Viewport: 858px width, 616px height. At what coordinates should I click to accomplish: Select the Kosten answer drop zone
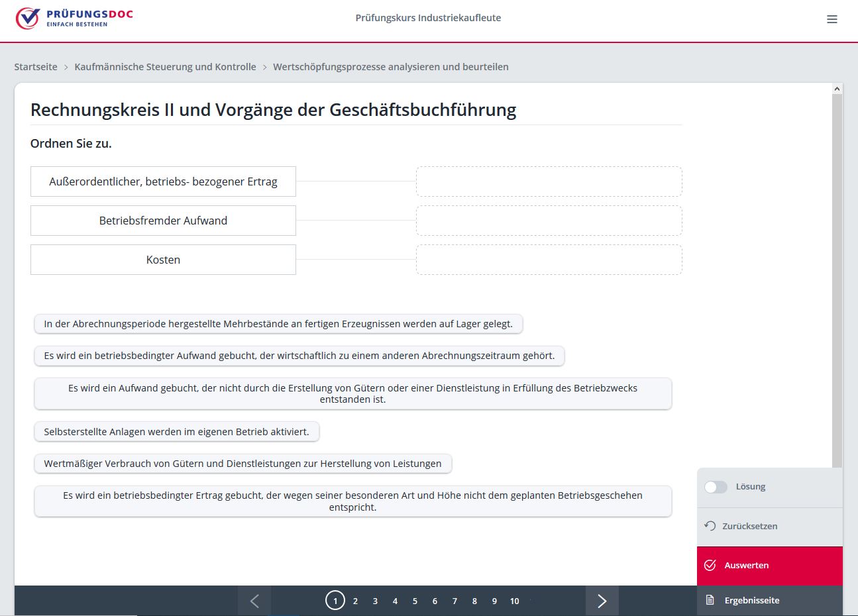pos(549,260)
